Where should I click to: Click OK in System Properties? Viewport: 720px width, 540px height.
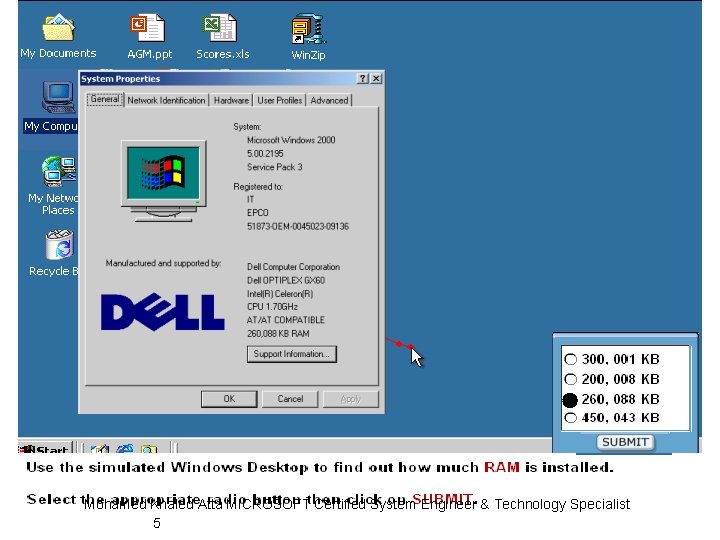click(x=229, y=399)
